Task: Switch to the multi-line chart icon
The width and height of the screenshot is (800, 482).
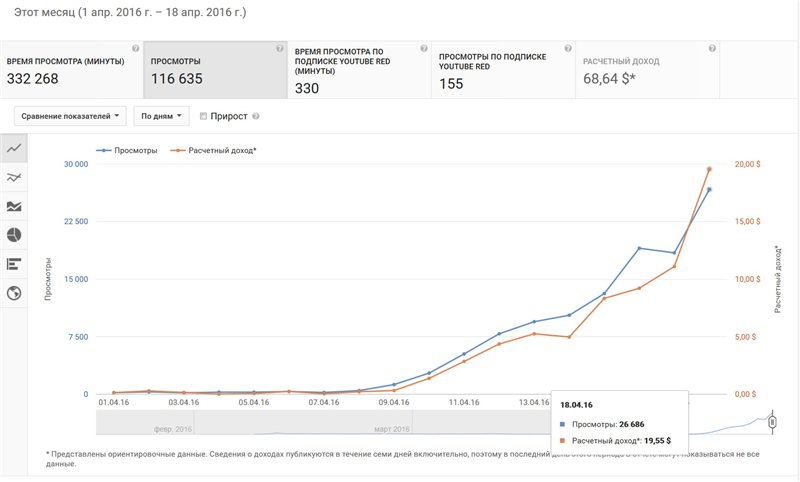Action: [x=14, y=177]
